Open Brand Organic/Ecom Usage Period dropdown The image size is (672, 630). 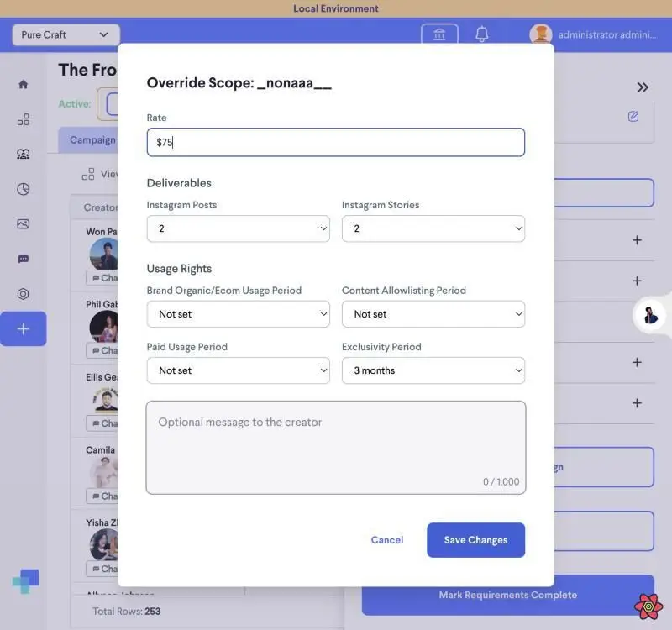tap(239, 314)
